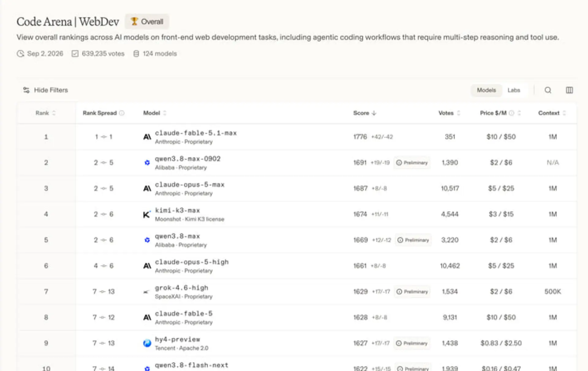Click the score 1674 for kimi-k3-max
The height and width of the screenshot is (371, 588).
360,214
